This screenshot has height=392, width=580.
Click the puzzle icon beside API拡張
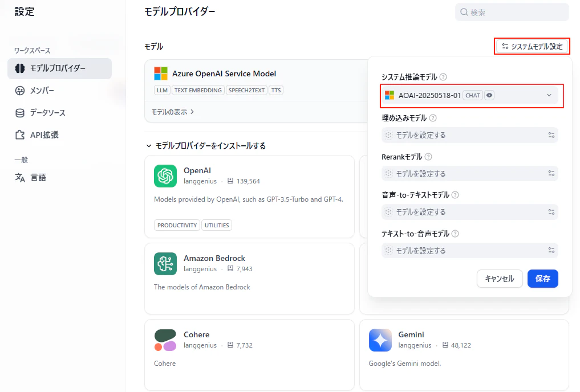(20, 135)
